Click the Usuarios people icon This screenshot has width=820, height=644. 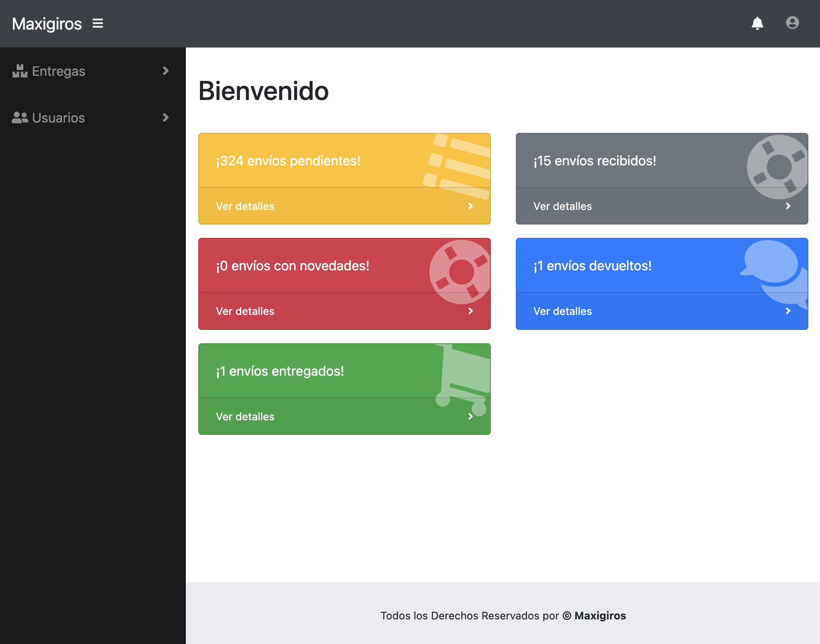point(20,118)
